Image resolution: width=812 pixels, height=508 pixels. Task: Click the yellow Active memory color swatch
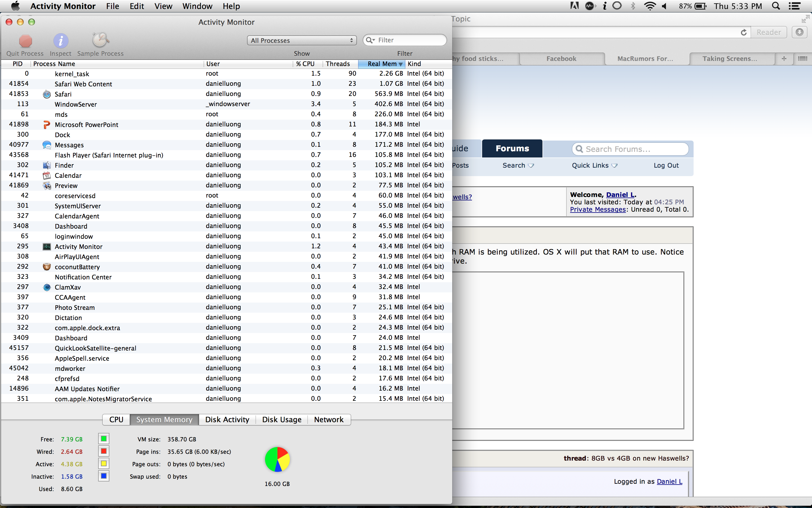coord(104,464)
